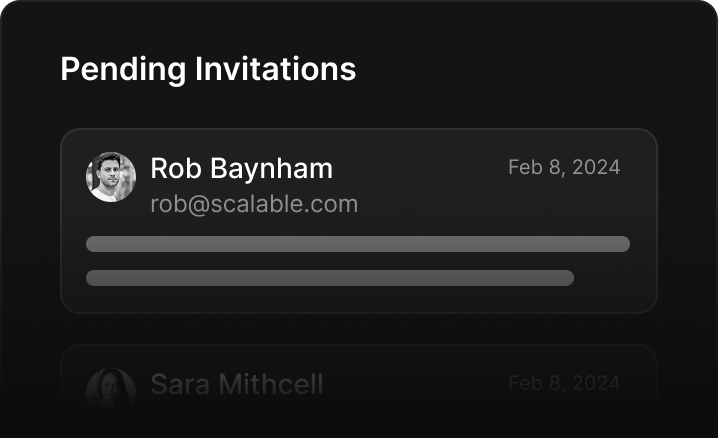Click Rob Baynham's Feb 8, 2024 date
This screenshot has width=718, height=438.
(564, 168)
